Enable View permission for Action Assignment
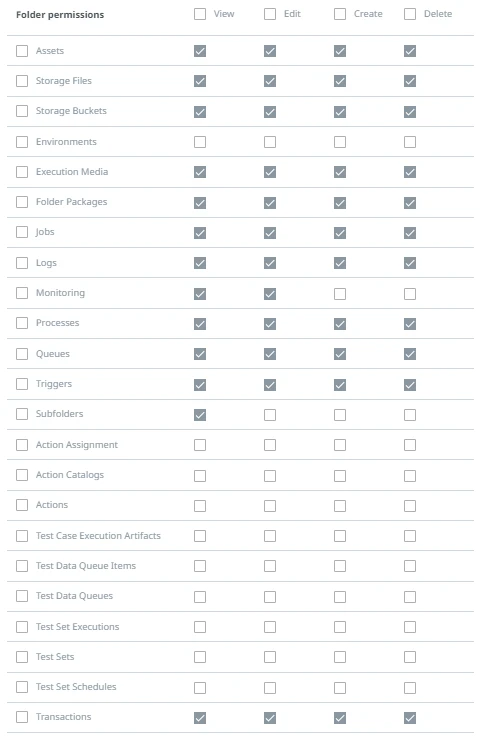Screen dimensions: 492x745 tap(200, 445)
